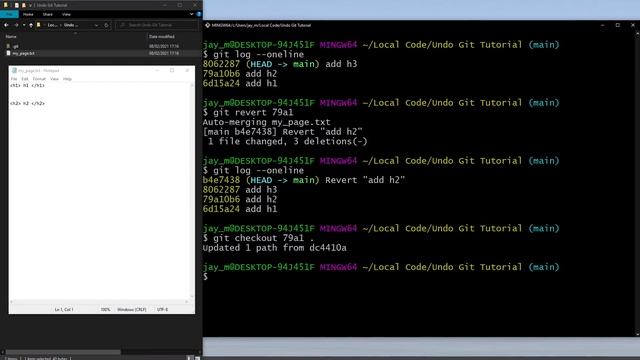Click the 'Ln 1, Col 1' status in Notepad
This screenshot has width=640, height=360.
tap(64, 309)
